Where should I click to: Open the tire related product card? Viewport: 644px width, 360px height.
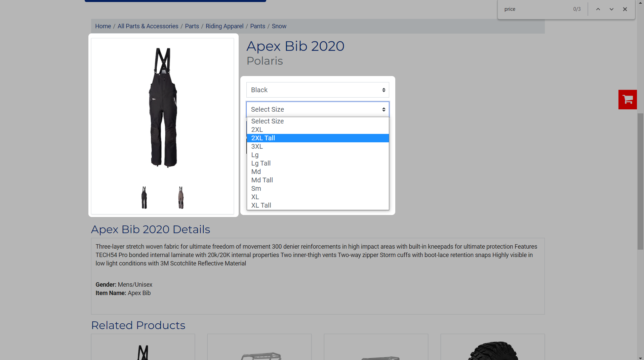click(x=492, y=347)
